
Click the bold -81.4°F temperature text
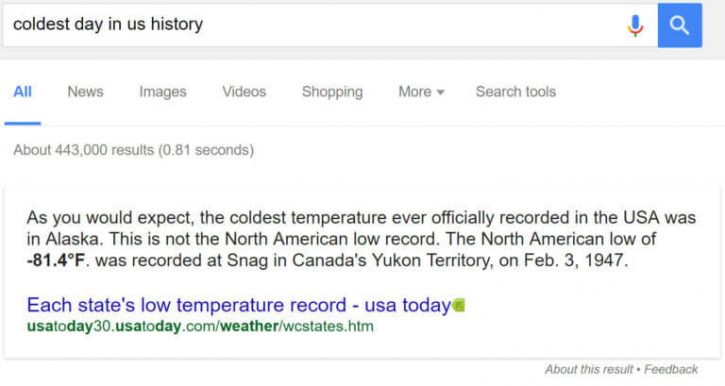coord(56,260)
